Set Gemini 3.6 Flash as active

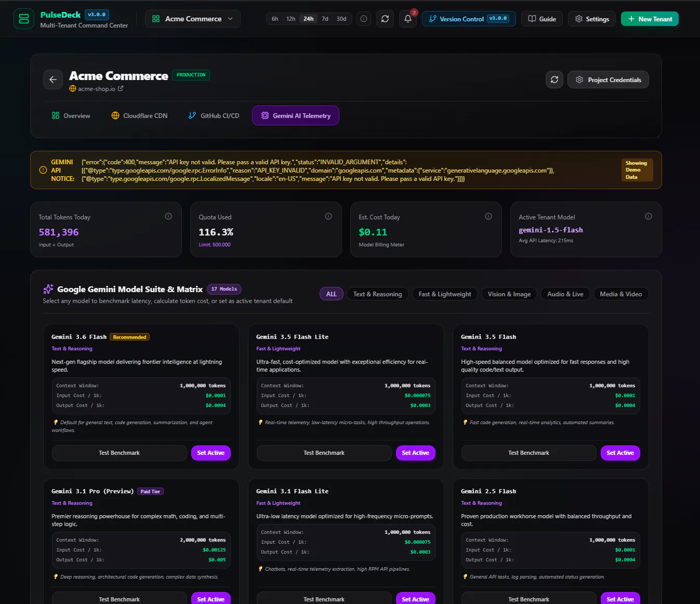[x=211, y=453]
